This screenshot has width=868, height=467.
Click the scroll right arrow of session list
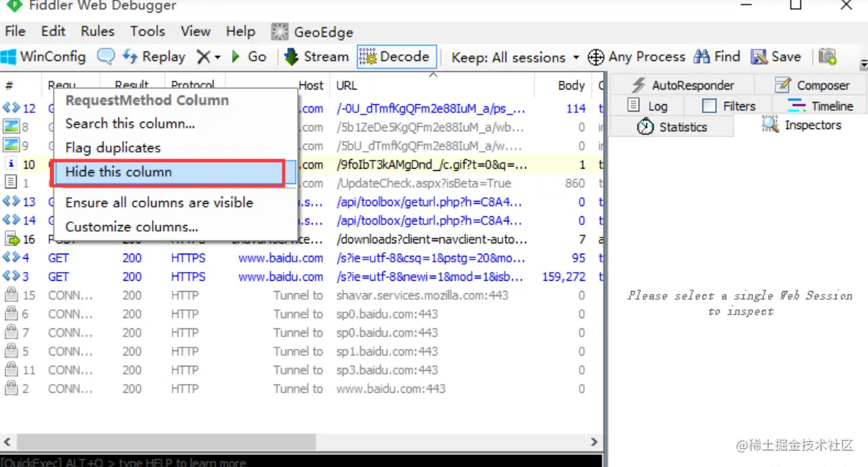tap(594, 441)
